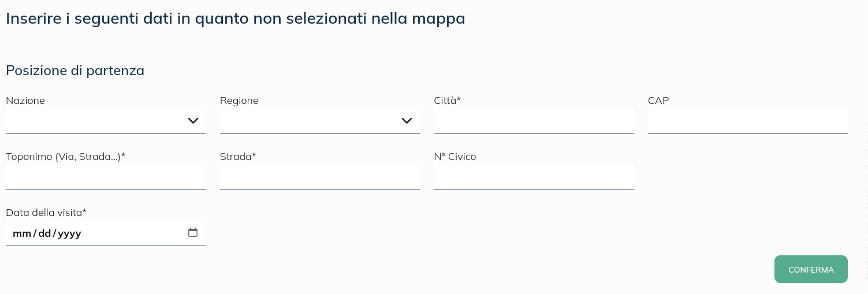Click the Regione field label
Screen dimensions: 868x294
[x=239, y=101]
